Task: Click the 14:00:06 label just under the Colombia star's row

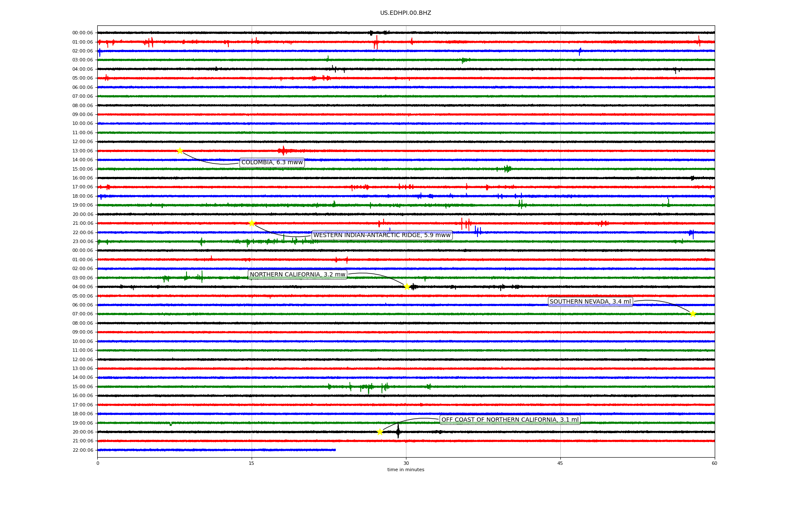Action: pyautogui.click(x=82, y=160)
